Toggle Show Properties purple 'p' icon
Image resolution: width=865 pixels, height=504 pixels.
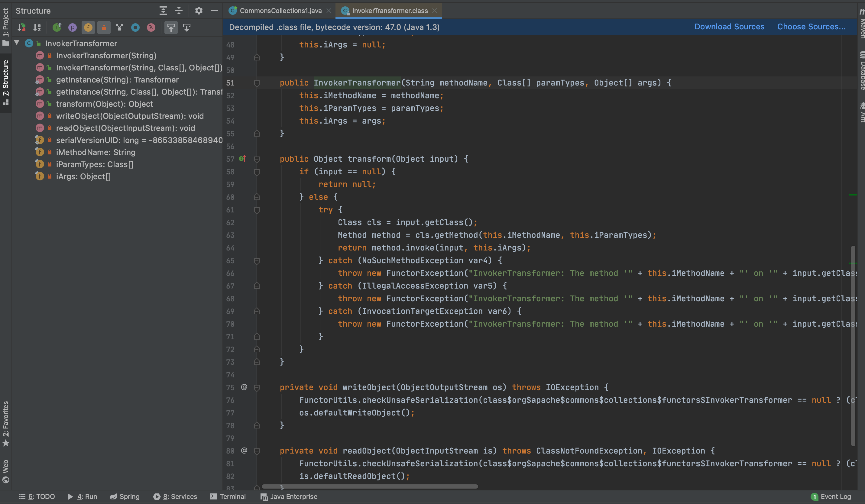coord(73,27)
